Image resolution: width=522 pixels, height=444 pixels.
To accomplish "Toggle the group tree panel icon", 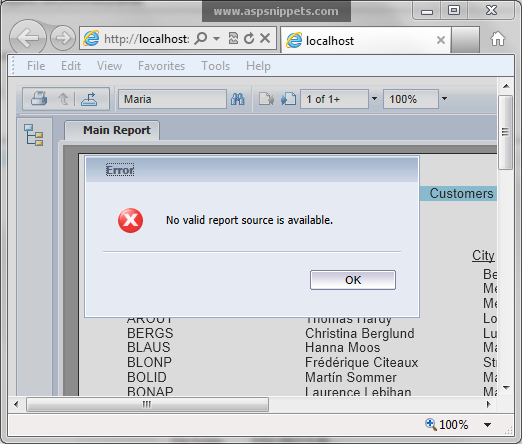I will (x=34, y=135).
